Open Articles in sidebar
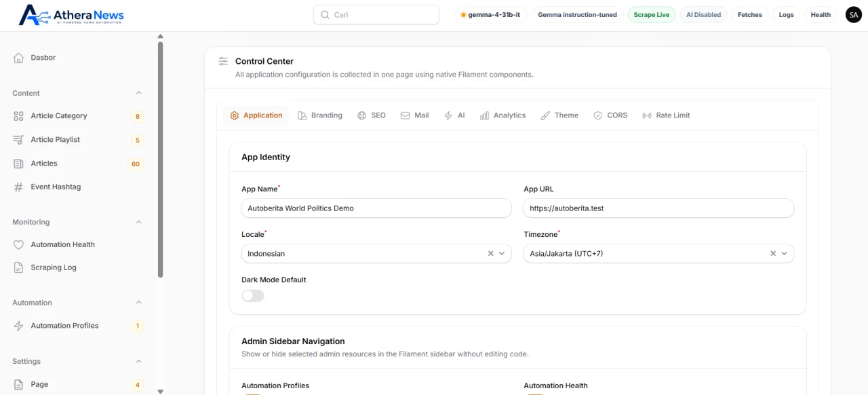This screenshot has width=868, height=395. 78,164
